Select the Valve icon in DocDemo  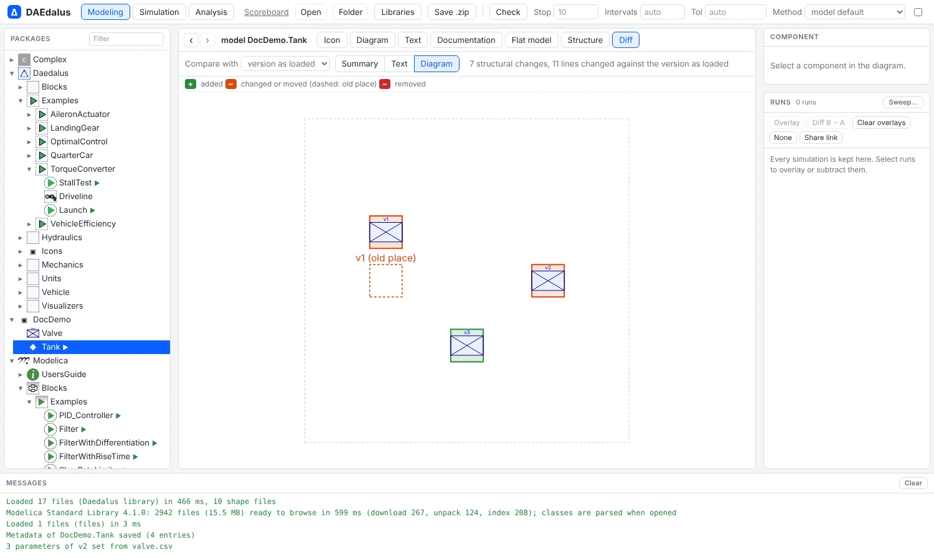click(33, 334)
